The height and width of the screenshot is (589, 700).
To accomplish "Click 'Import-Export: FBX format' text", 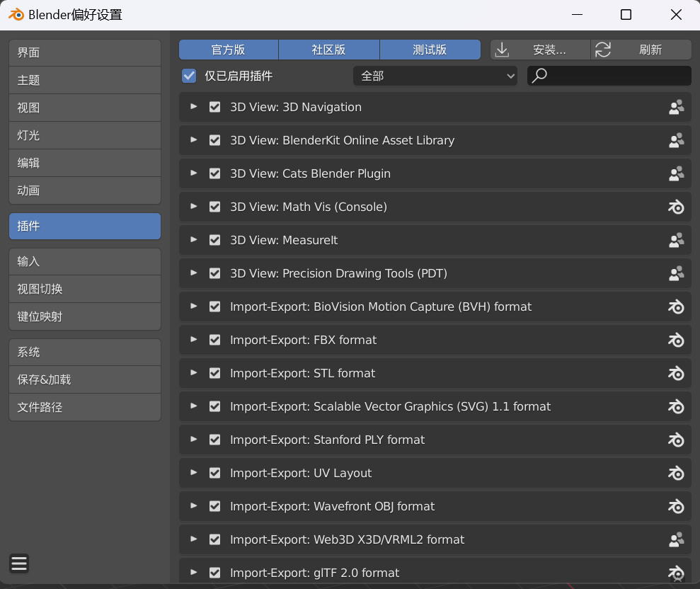I will pos(303,340).
